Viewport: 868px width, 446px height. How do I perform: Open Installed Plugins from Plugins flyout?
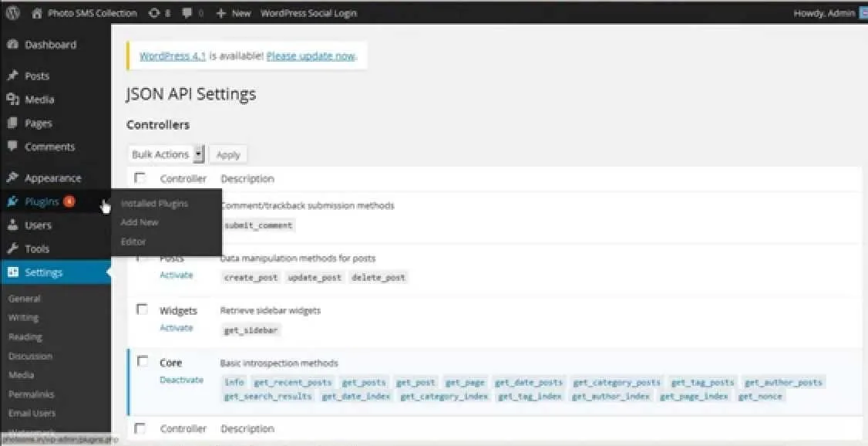154,204
